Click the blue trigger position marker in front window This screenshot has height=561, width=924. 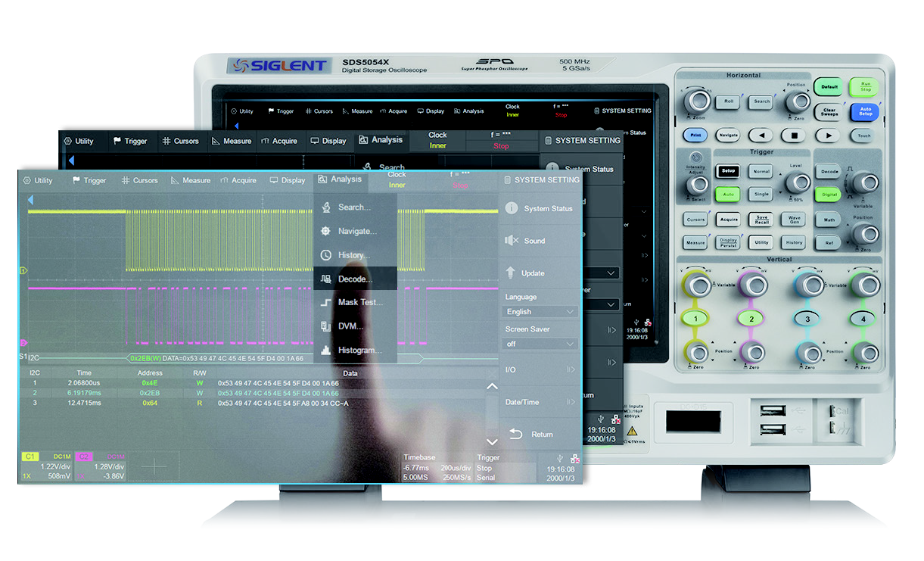[x=31, y=200]
